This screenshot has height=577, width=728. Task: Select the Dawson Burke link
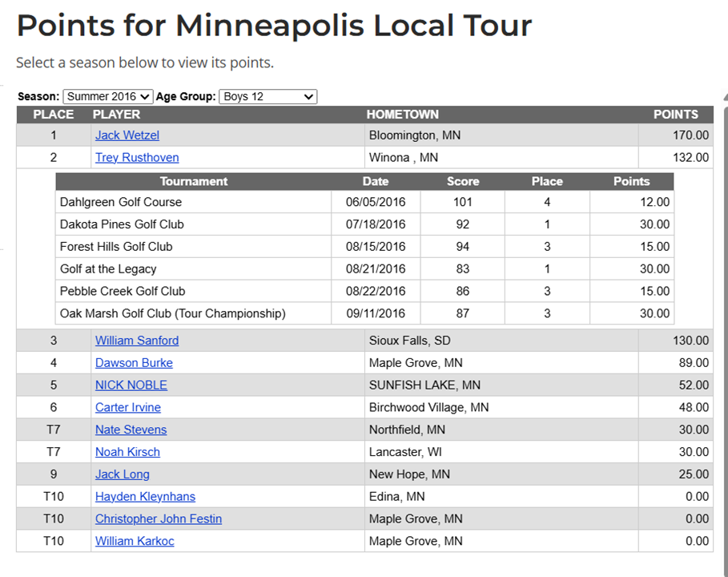[134, 363]
